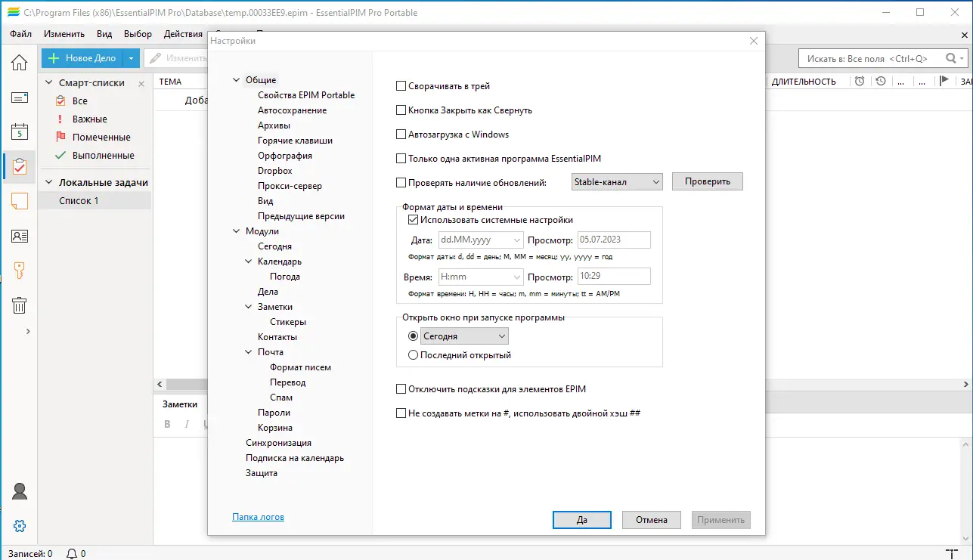The image size is (973, 560).
Task: Click the search magnifier icon
Action: [951, 58]
